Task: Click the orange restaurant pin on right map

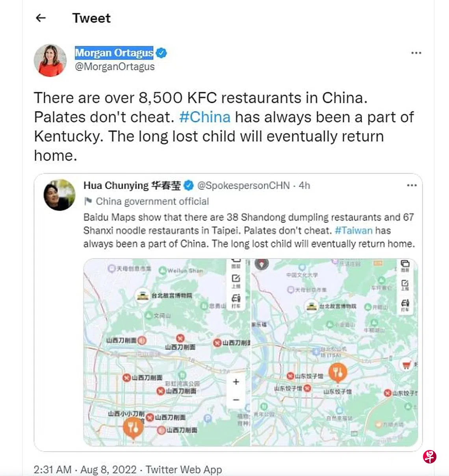Action: coord(338,372)
